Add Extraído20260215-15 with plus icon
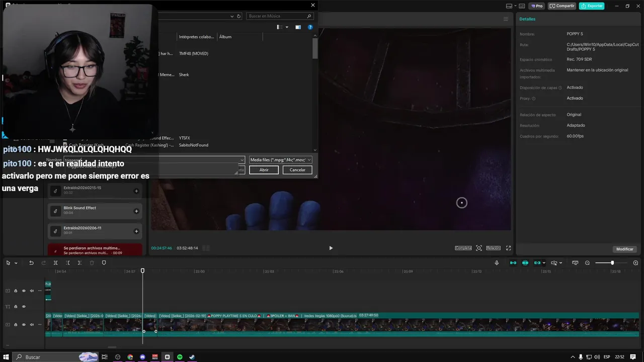644x362 pixels. pos(136,191)
